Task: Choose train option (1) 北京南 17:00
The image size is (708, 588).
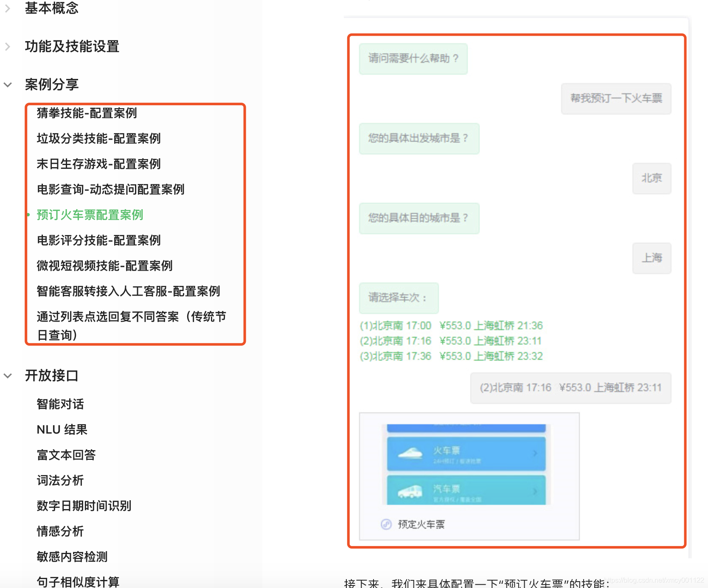Action: point(451,326)
